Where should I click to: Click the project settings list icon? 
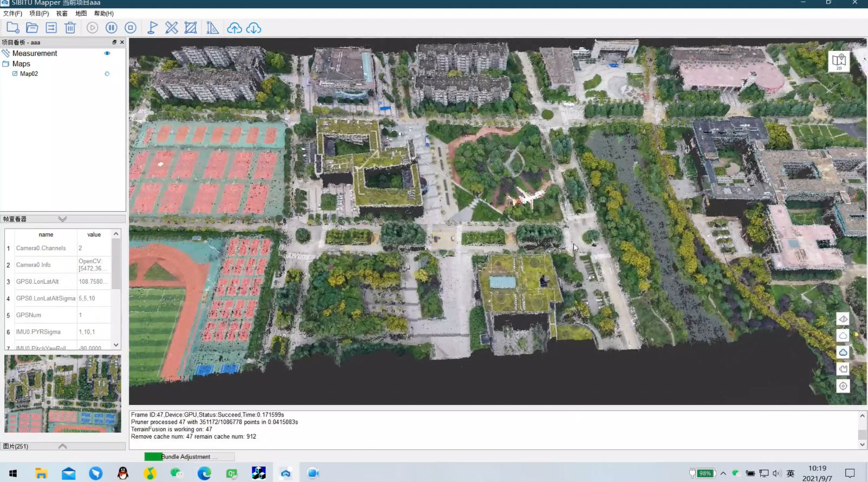click(x=51, y=28)
